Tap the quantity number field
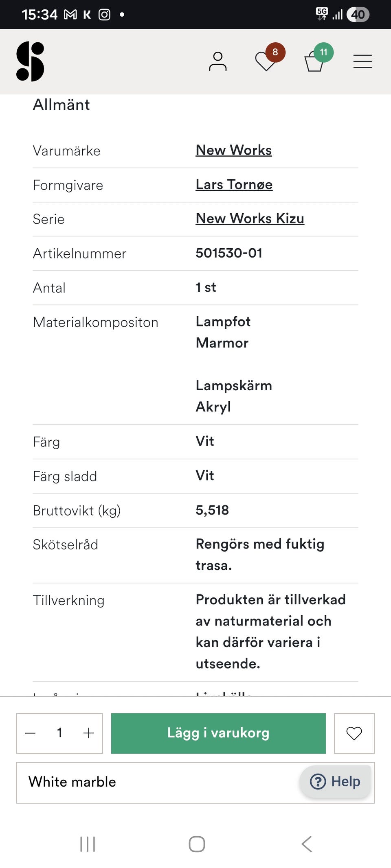The width and height of the screenshot is (391, 868). (x=59, y=733)
